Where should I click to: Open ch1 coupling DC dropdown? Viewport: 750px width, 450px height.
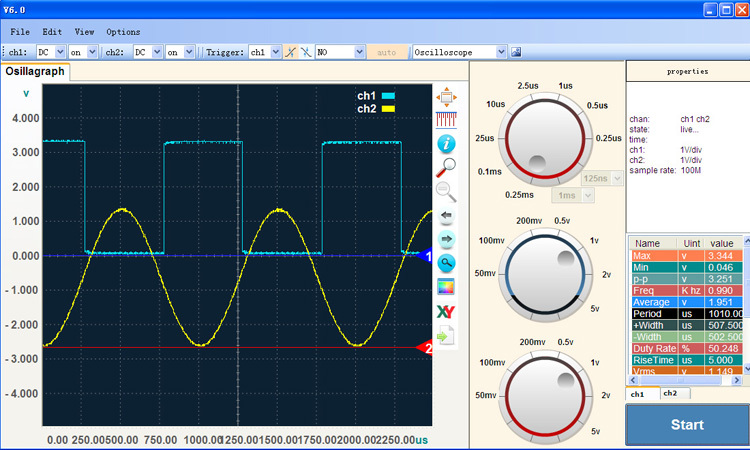coord(51,51)
